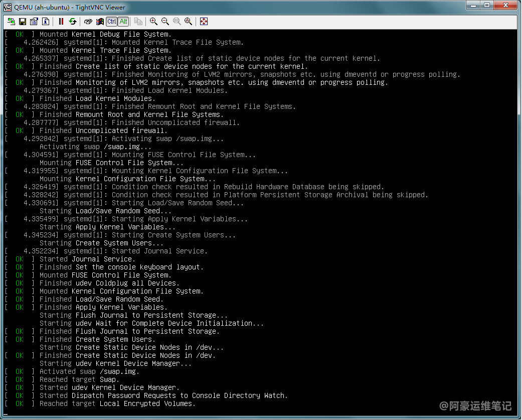
Task: Zoom in on the remote display
Action: (x=153, y=22)
